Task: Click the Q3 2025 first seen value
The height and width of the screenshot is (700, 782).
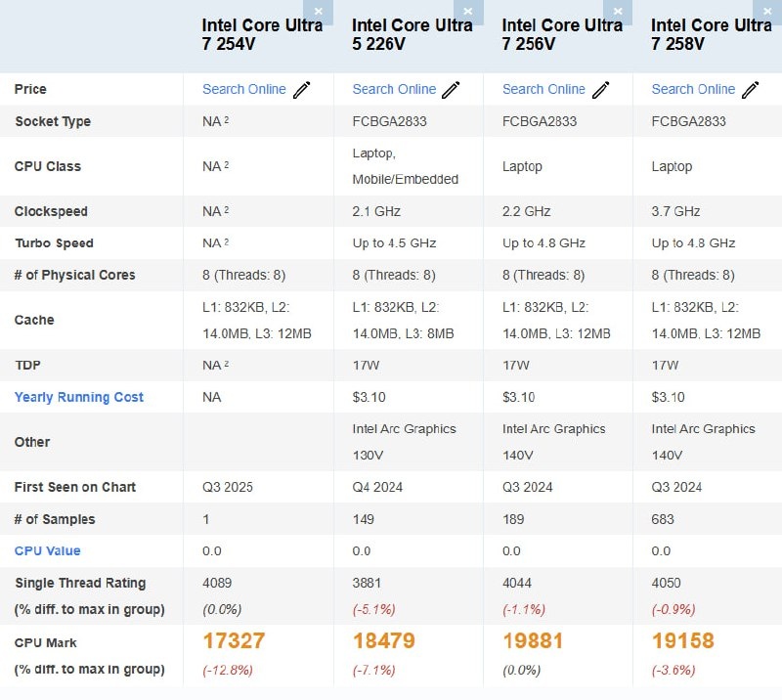Action: (228, 487)
